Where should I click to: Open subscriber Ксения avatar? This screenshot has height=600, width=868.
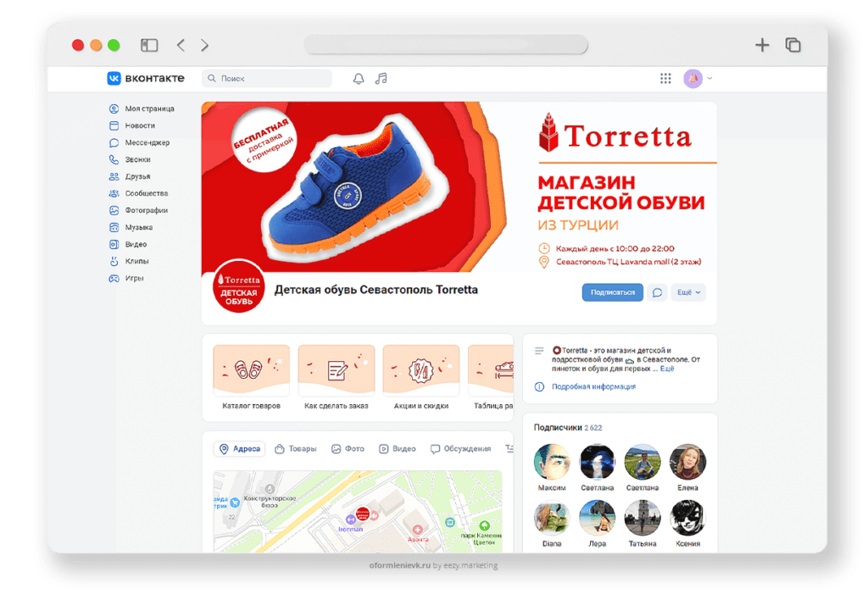pos(687,518)
